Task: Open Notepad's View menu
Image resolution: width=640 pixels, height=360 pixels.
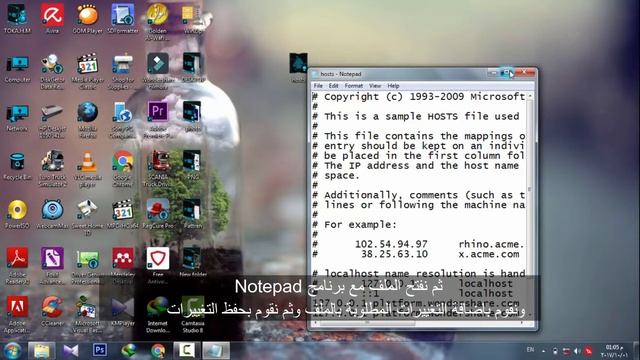Action: 375,86
